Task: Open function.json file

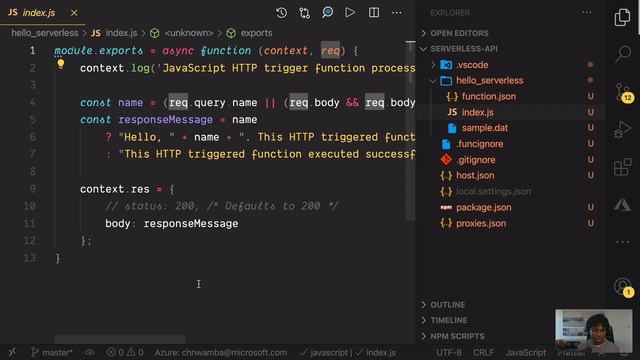Action: (489, 96)
